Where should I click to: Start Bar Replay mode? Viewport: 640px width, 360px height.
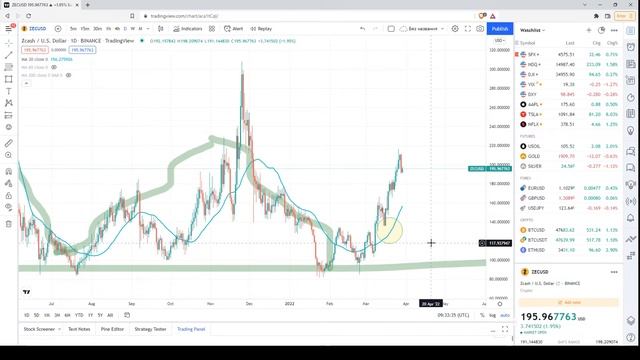click(261, 29)
